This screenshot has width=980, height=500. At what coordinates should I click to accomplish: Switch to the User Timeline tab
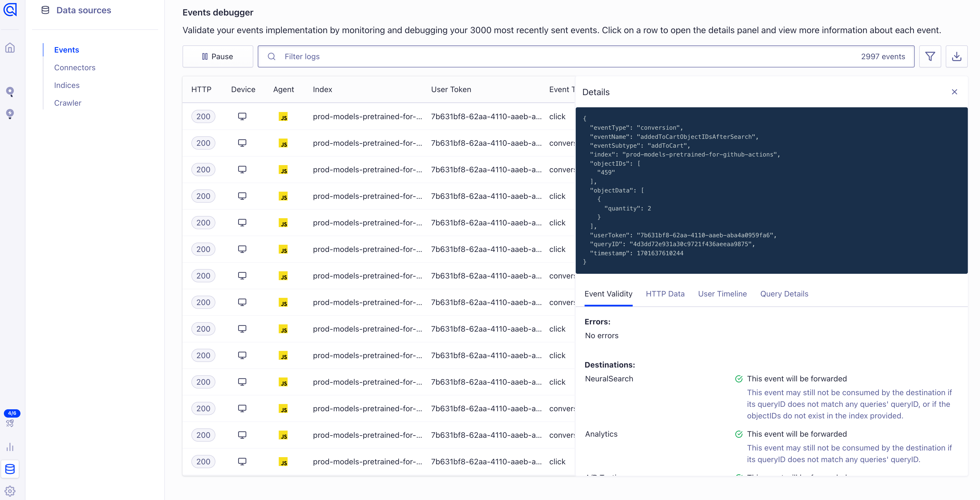pyautogui.click(x=722, y=294)
